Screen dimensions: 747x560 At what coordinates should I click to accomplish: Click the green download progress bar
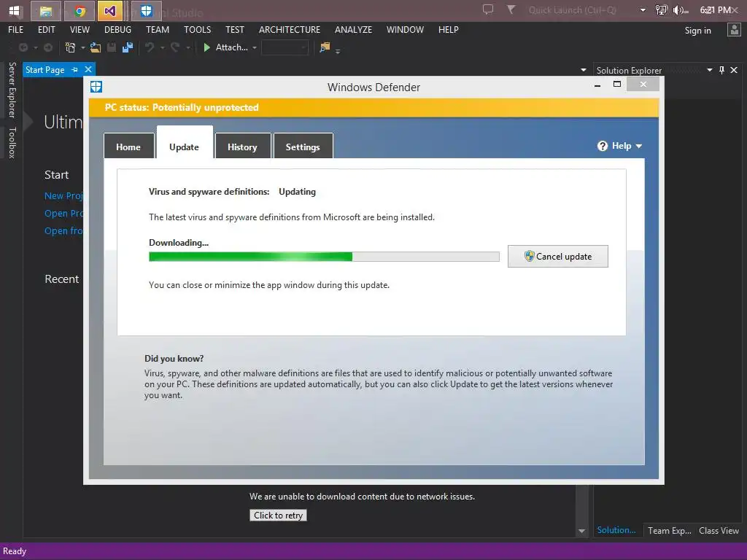(x=324, y=257)
